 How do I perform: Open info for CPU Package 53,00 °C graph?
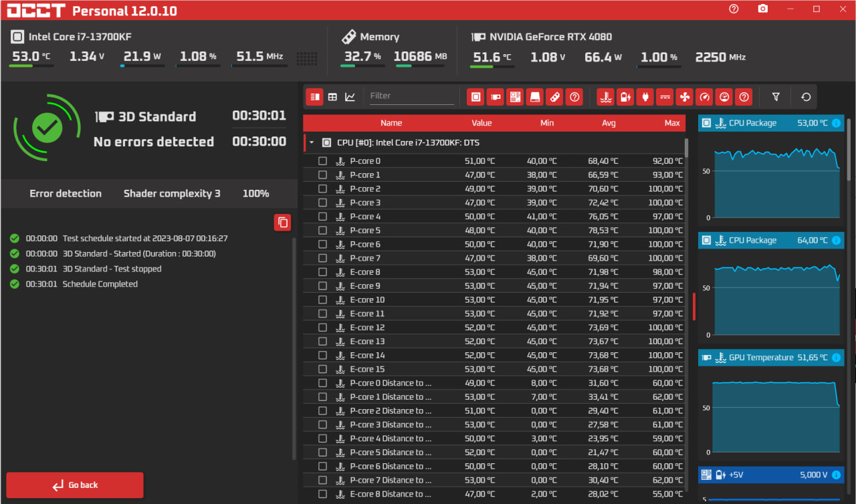[x=836, y=123]
